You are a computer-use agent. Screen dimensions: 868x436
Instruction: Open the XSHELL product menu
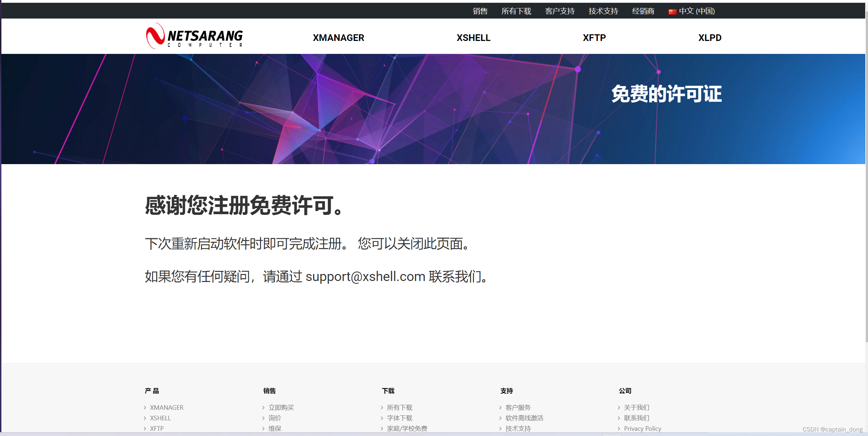coord(473,37)
